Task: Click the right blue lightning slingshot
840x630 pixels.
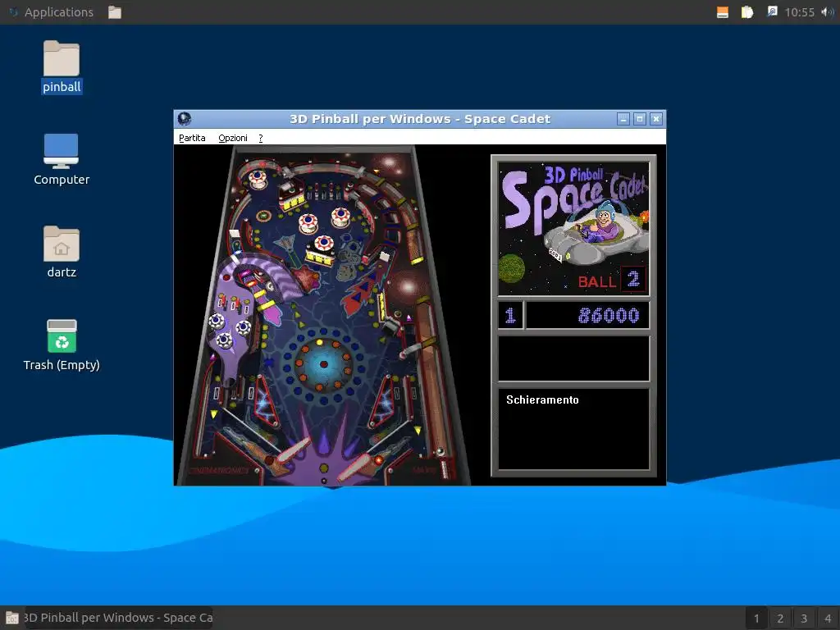Action: [x=383, y=402]
